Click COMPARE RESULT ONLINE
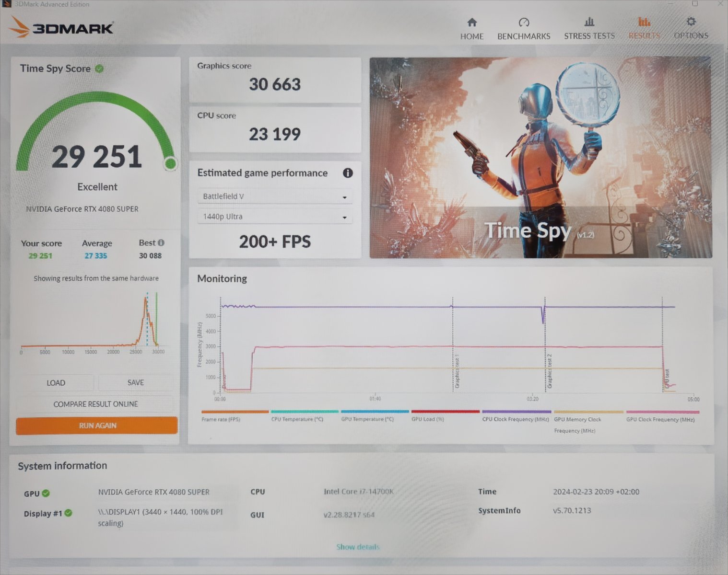This screenshot has height=575, width=728. 95,404
